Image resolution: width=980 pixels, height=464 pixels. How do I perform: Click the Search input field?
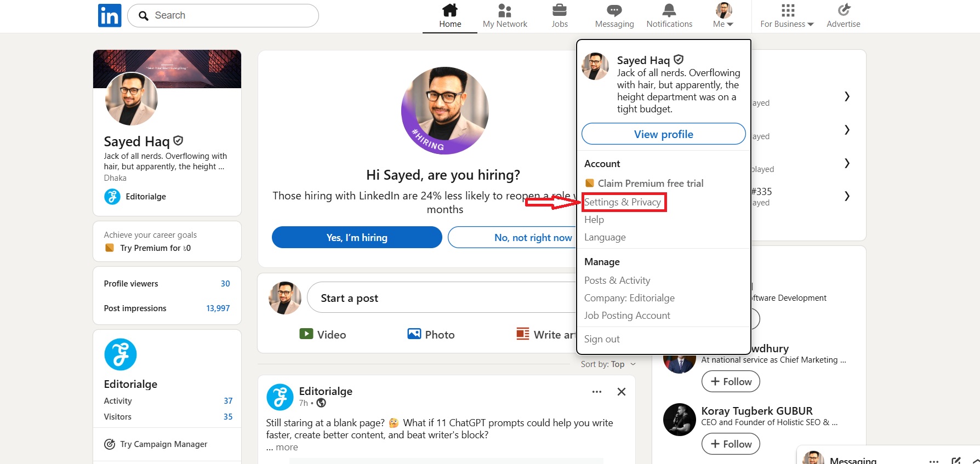coord(223,15)
